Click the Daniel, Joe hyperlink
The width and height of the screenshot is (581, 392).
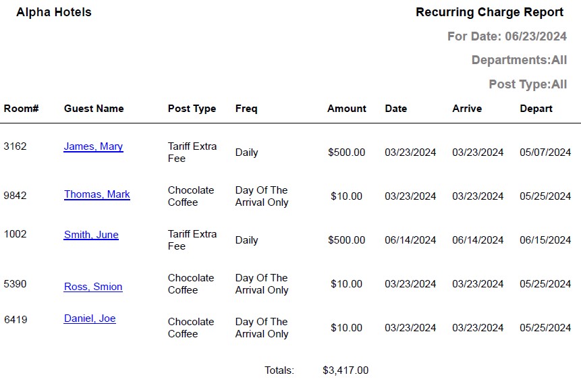point(88,318)
